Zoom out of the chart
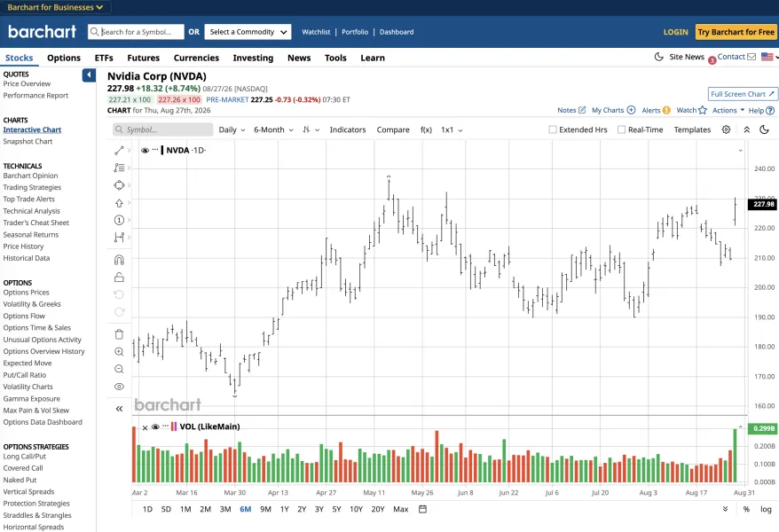The height and width of the screenshot is (532, 779). pyautogui.click(x=119, y=369)
